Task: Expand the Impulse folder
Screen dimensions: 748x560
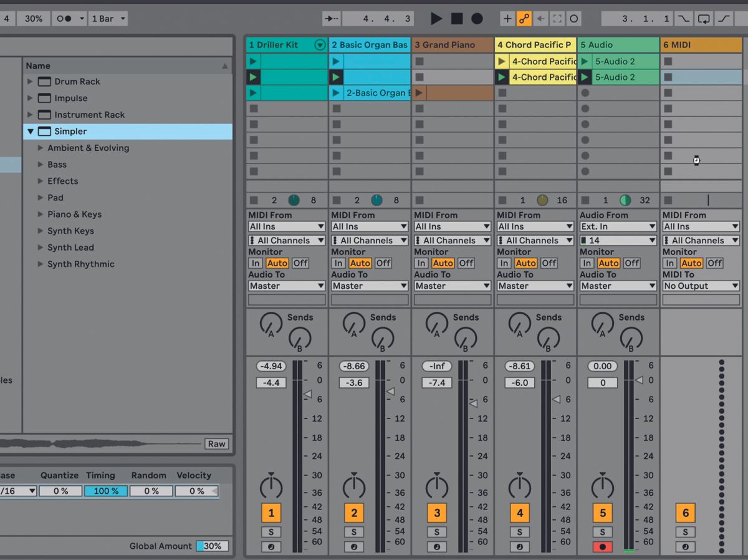Action: 30,98
